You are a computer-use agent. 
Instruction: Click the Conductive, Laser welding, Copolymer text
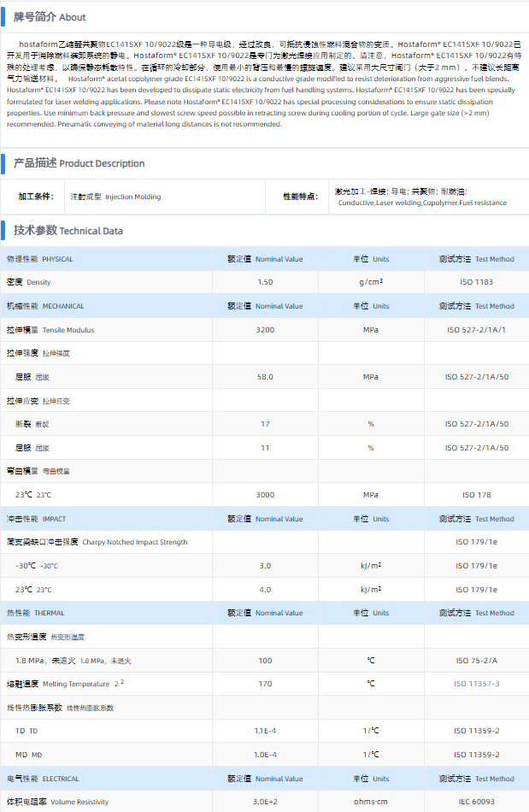pyautogui.click(x=422, y=203)
